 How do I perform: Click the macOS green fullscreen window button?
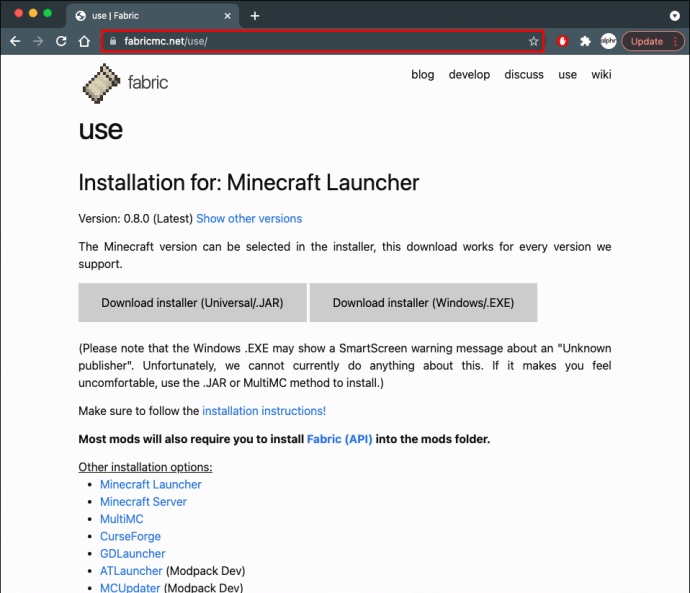(48, 13)
